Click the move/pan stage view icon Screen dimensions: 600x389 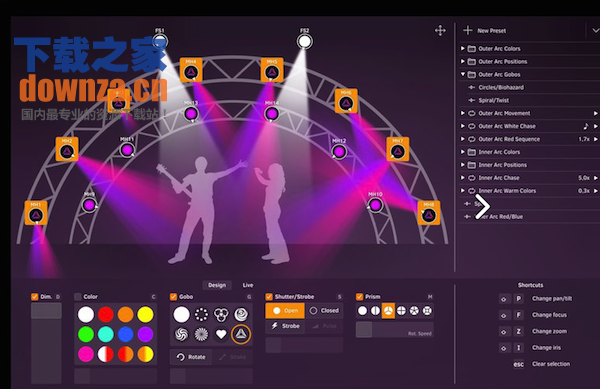point(440,31)
